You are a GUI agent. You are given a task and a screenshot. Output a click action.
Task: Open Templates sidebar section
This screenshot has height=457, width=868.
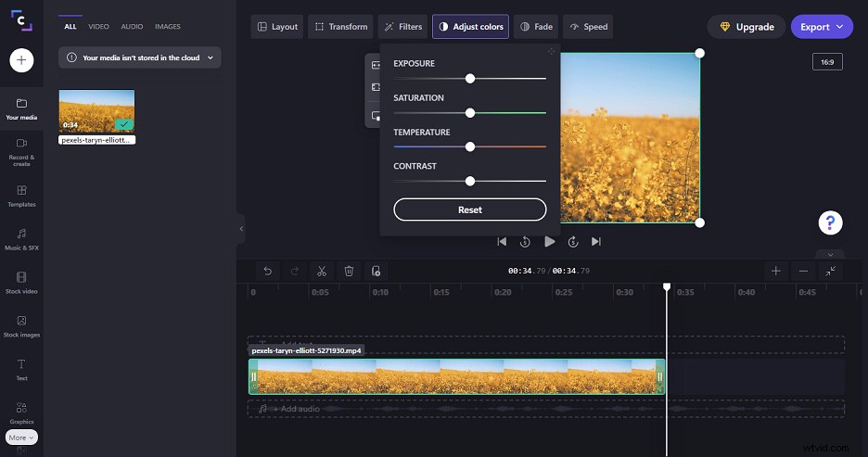point(21,196)
